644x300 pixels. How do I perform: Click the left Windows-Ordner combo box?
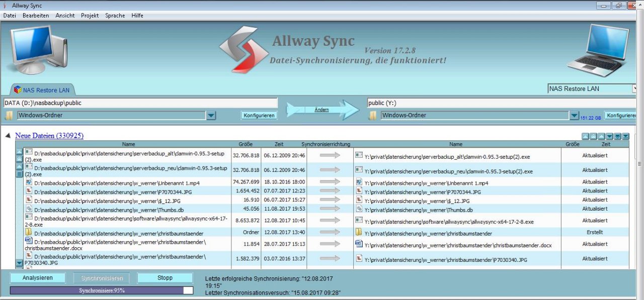click(111, 116)
